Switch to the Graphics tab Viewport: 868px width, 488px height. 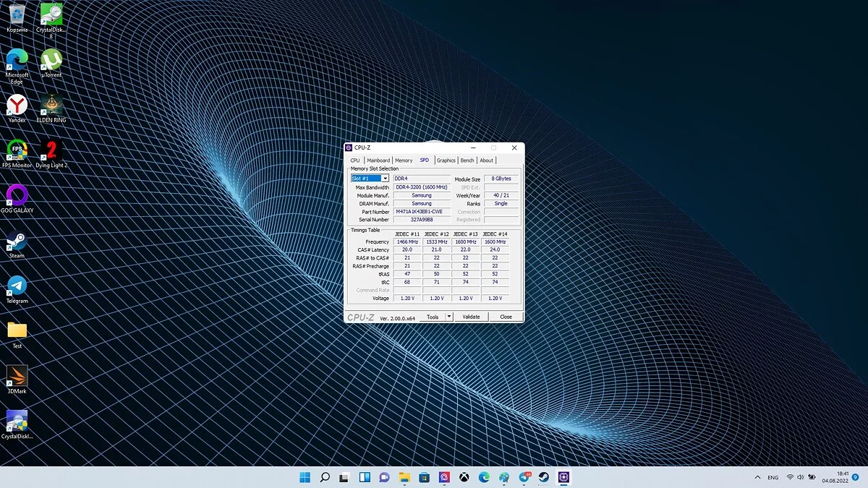(x=446, y=160)
